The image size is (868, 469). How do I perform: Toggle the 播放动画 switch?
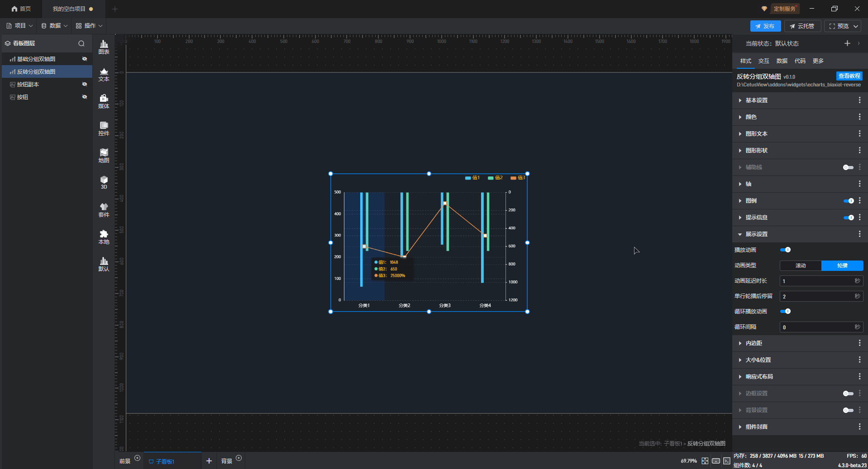point(785,250)
